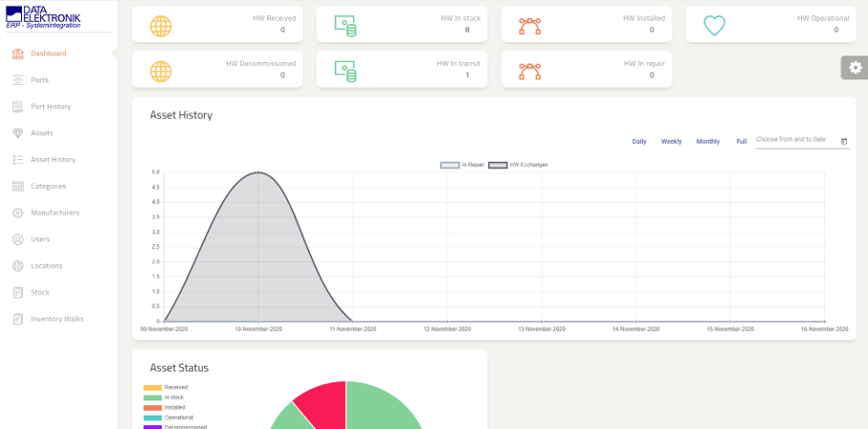The width and height of the screenshot is (868, 429).
Task: Go to Part History page
Action: pyautogui.click(x=51, y=107)
